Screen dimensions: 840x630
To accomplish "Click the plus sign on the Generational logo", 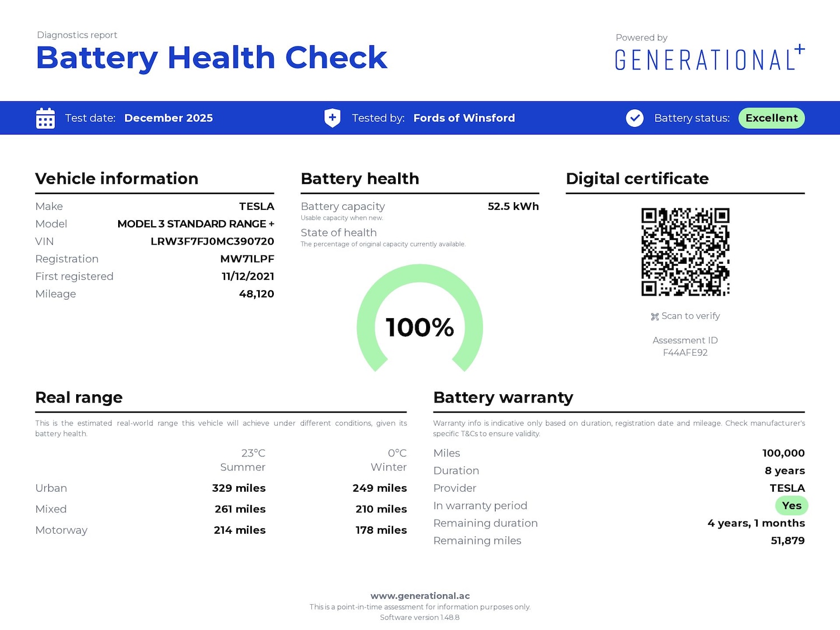I will click(x=800, y=49).
